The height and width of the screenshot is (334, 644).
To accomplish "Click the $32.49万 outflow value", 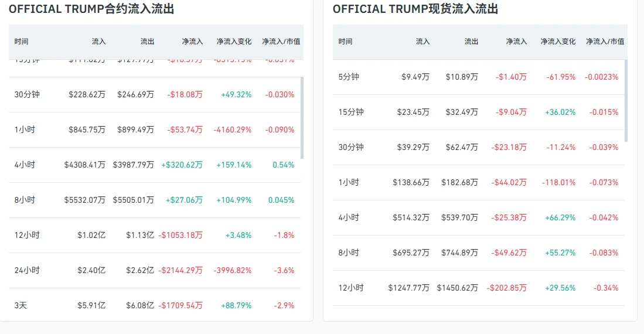I will coord(462,112).
